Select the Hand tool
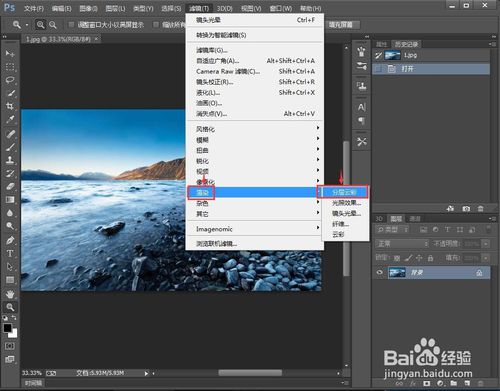 10,294
